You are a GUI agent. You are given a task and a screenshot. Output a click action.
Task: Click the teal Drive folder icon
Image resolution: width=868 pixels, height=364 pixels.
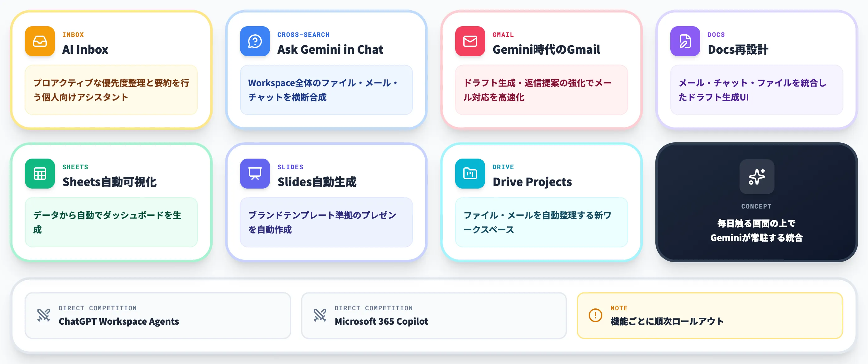point(470,173)
